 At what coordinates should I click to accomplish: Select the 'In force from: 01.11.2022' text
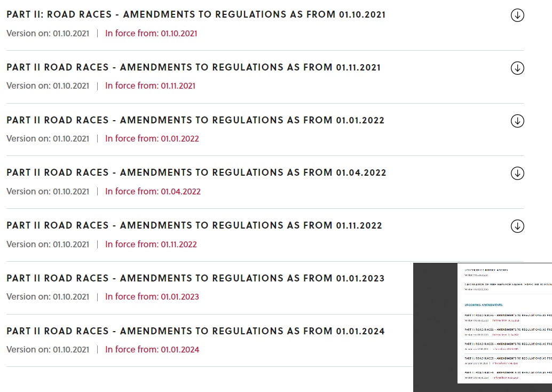(151, 245)
